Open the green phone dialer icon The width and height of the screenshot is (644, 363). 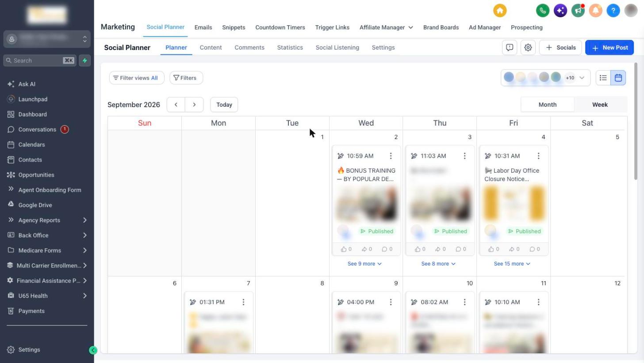(x=543, y=11)
